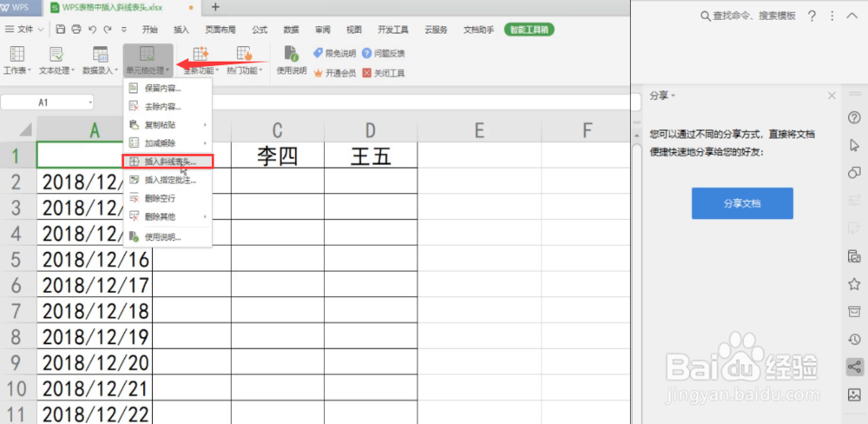The width and height of the screenshot is (868, 424).
Task: Click the 限免说明 tag button
Action: point(334,53)
